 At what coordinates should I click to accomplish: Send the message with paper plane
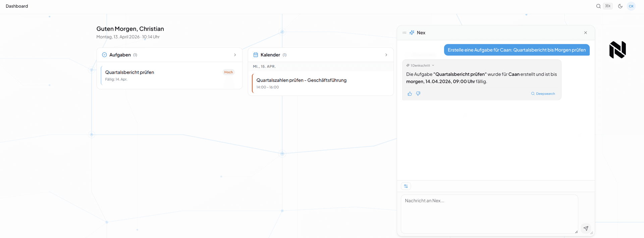[586, 228]
